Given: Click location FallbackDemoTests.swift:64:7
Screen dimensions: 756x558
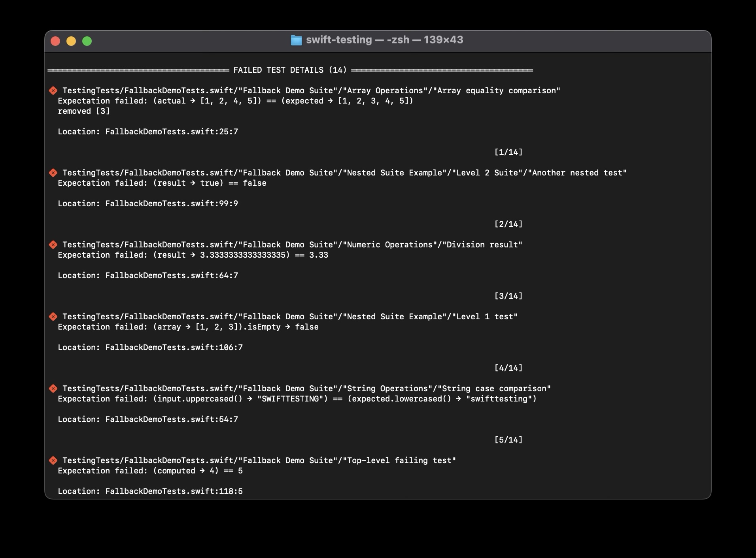Looking at the screenshot, I should (171, 276).
